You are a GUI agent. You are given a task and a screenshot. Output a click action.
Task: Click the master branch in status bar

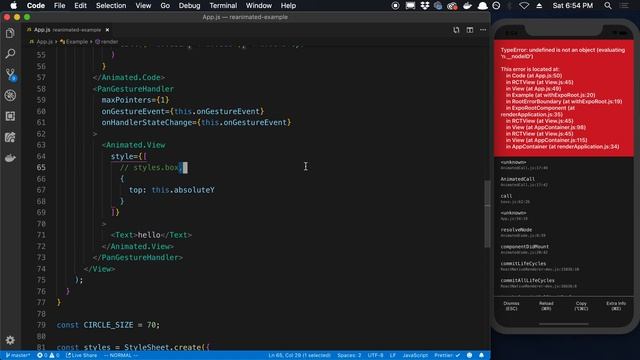coord(18,356)
